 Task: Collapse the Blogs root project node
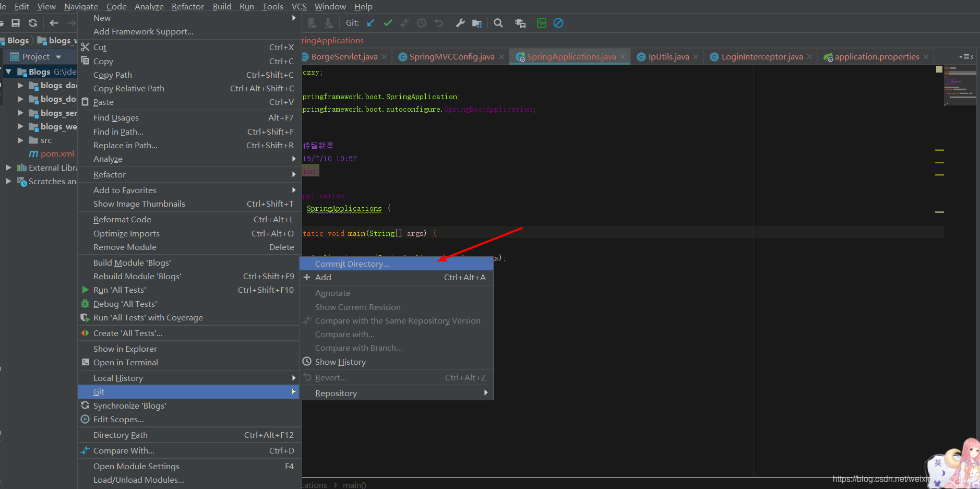point(8,71)
